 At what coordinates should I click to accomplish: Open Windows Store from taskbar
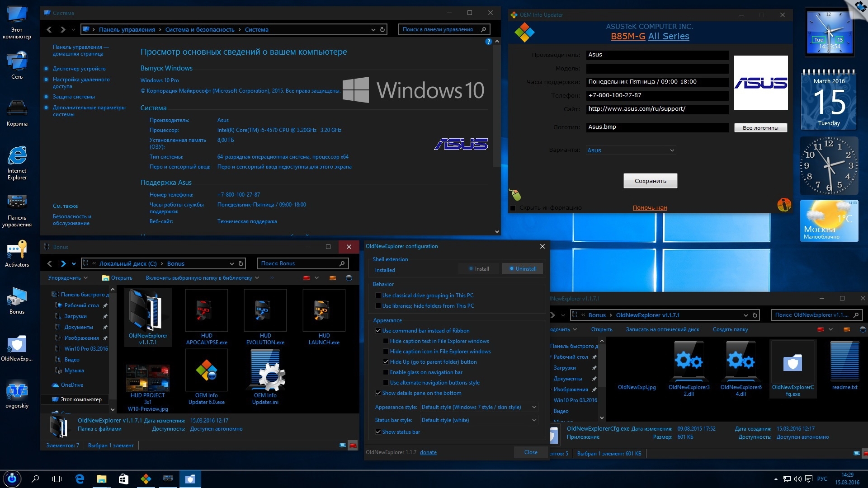[123, 479]
